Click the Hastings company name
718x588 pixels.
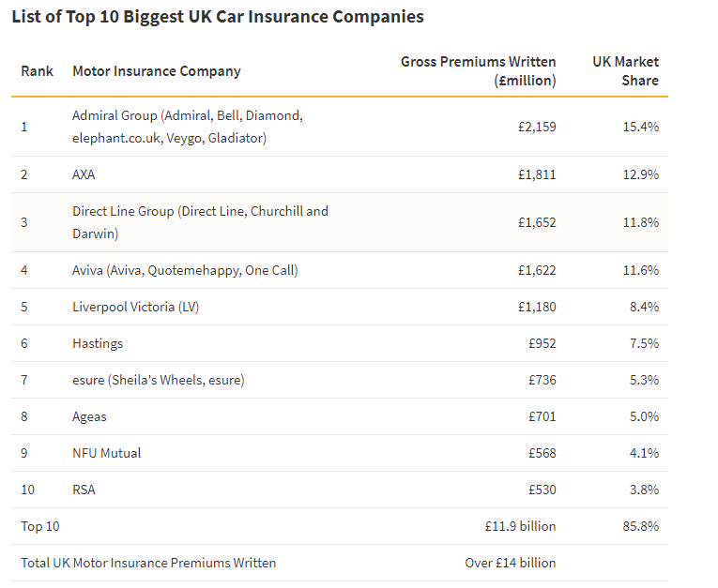click(98, 343)
